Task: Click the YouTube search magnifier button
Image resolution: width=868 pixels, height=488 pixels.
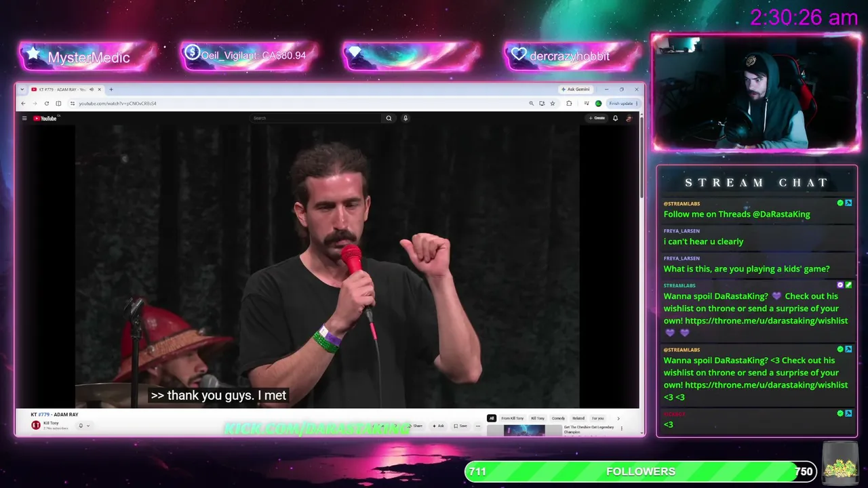Action: [389, 118]
